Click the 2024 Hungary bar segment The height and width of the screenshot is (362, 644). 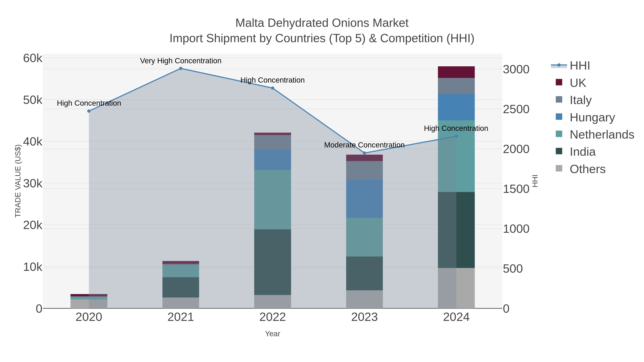click(x=456, y=107)
